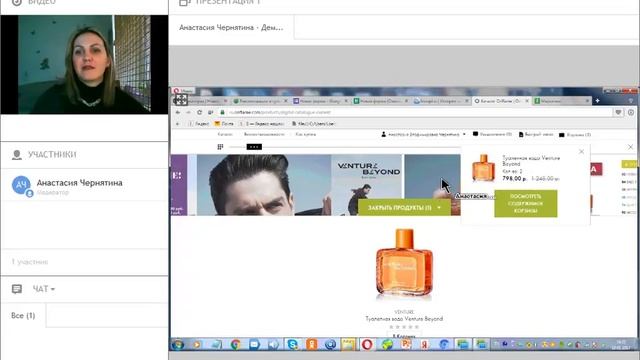Screen dimensions: 640x360
Task: Click ЗАКРЫТЬ ПРОДУКТЫ button
Action: tap(404, 208)
